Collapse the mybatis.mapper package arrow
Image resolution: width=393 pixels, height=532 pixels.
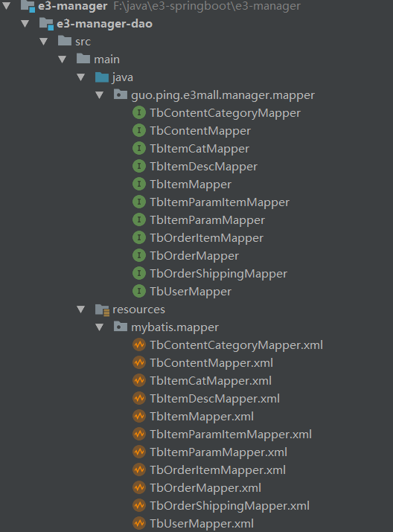pyautogui.click(x=100, y=327)
